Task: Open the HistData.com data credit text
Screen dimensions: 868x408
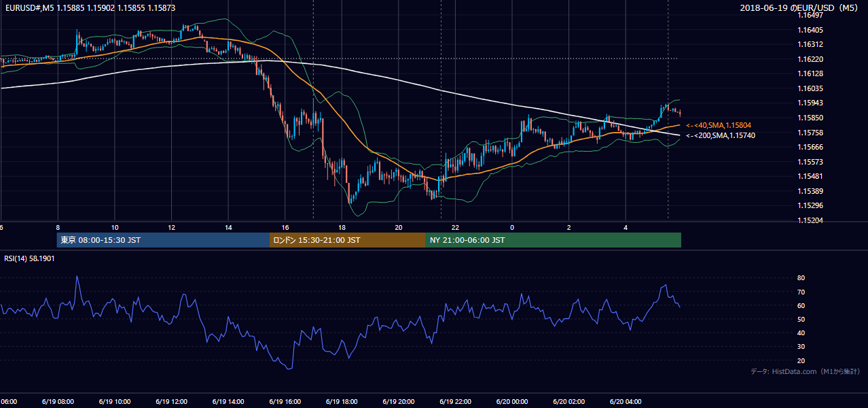Action: 806,371
